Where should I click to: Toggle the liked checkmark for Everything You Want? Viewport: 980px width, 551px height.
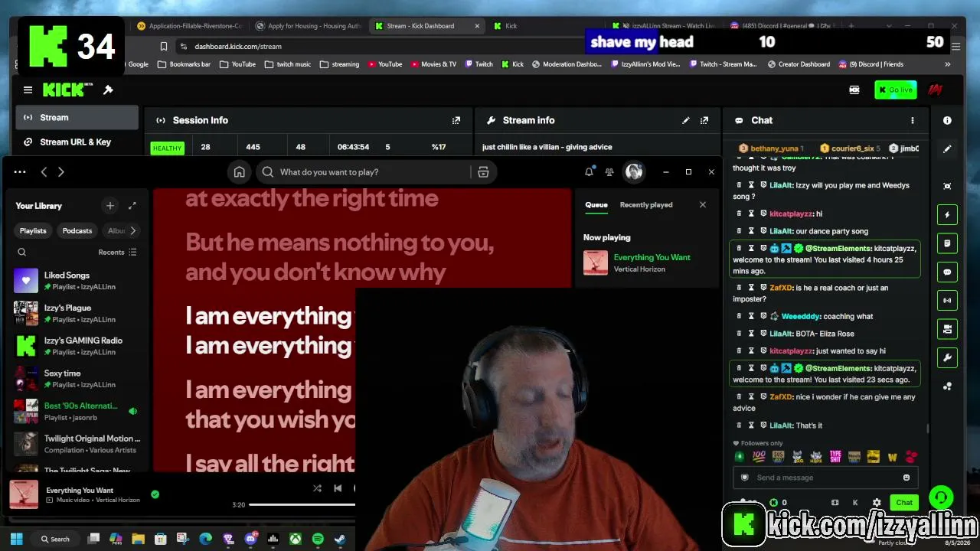155,494
